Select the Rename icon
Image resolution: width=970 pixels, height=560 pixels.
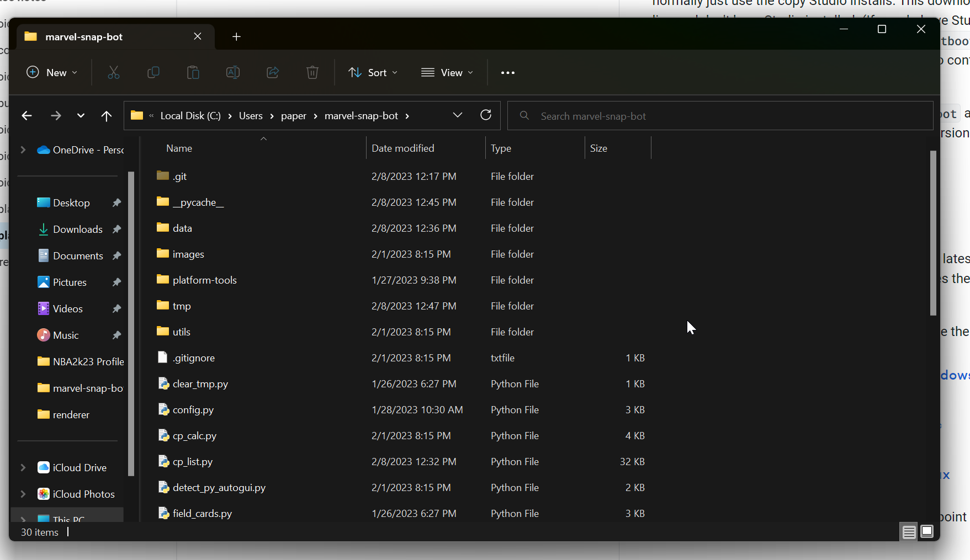pos(232,72)
